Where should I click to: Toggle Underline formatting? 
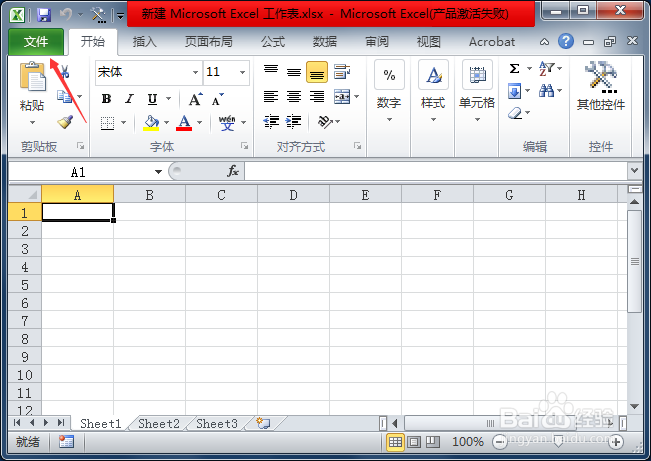pos(152,99)
